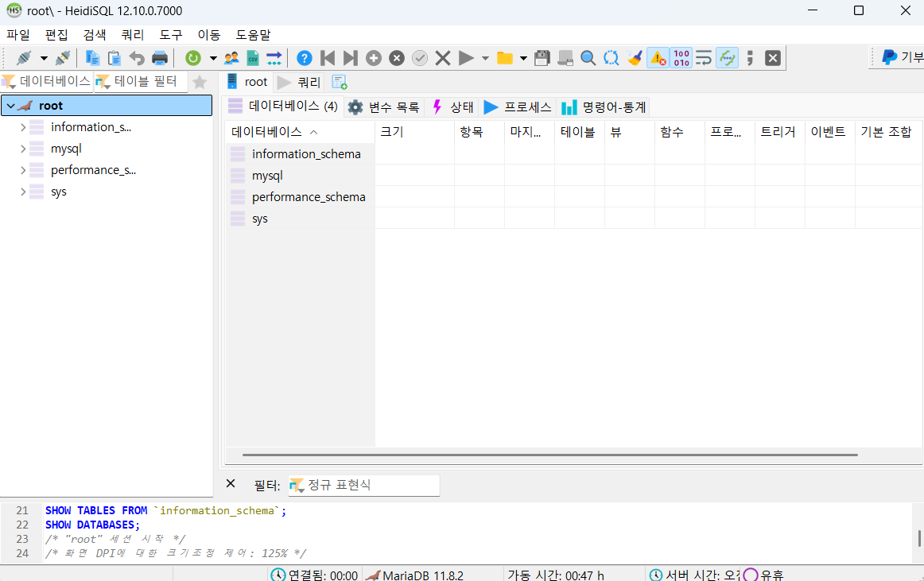
Task: Switch to the 쿼리 tab
Action: tap(299, 82)
